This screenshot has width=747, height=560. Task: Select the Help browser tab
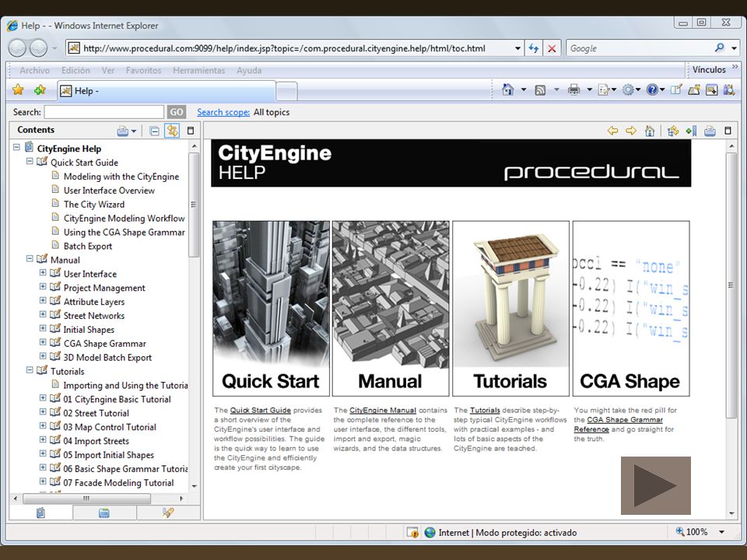(167, 90)
